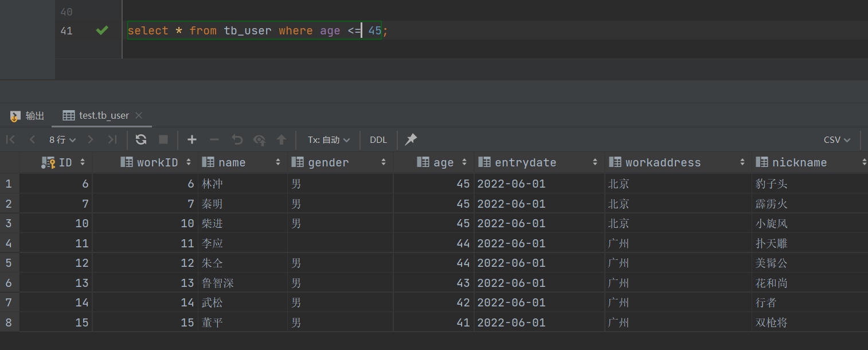
Task: Select the test.tb_user result tab
Action: (x=96, y=115)
